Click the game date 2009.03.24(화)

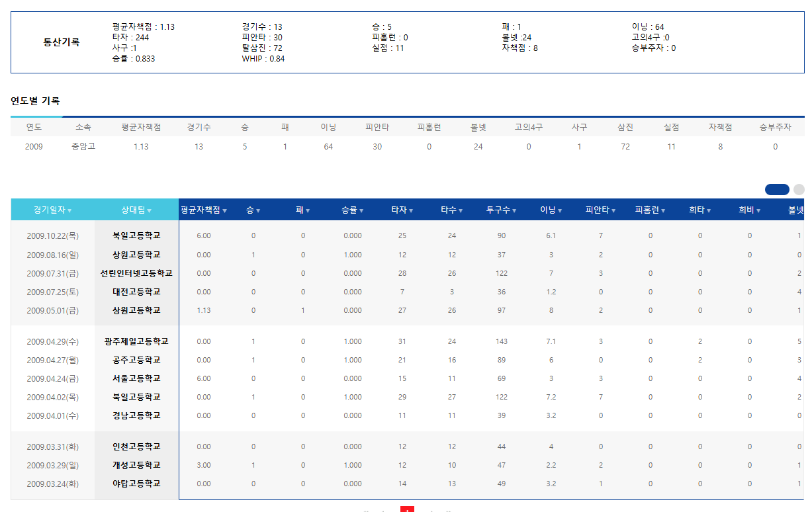point(53,484)
